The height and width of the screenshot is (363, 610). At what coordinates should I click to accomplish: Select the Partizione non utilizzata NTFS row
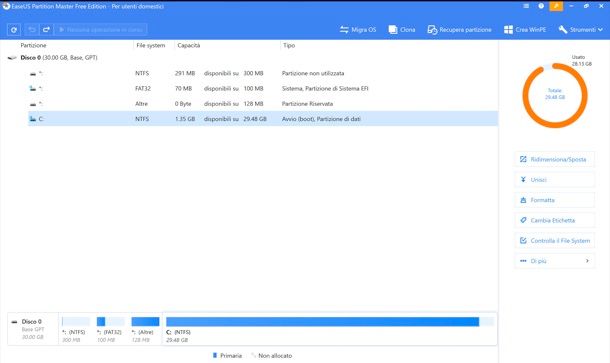pos(263,73)
